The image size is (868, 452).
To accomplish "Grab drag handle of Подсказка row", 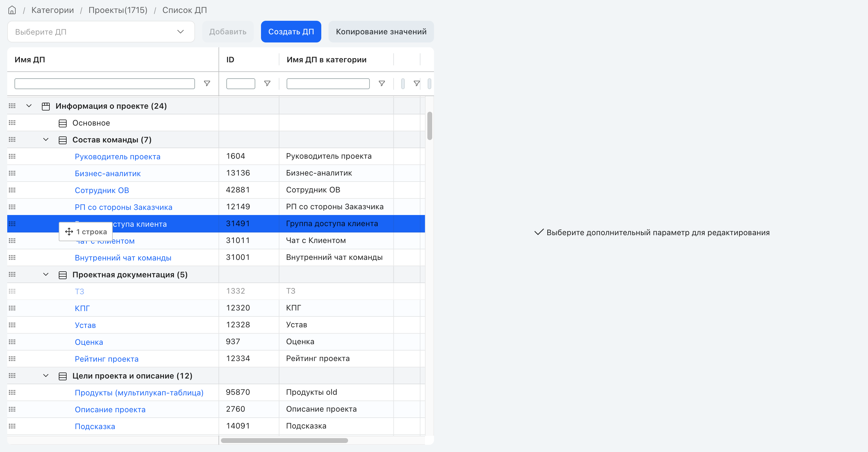I will (x=12, y=426).
